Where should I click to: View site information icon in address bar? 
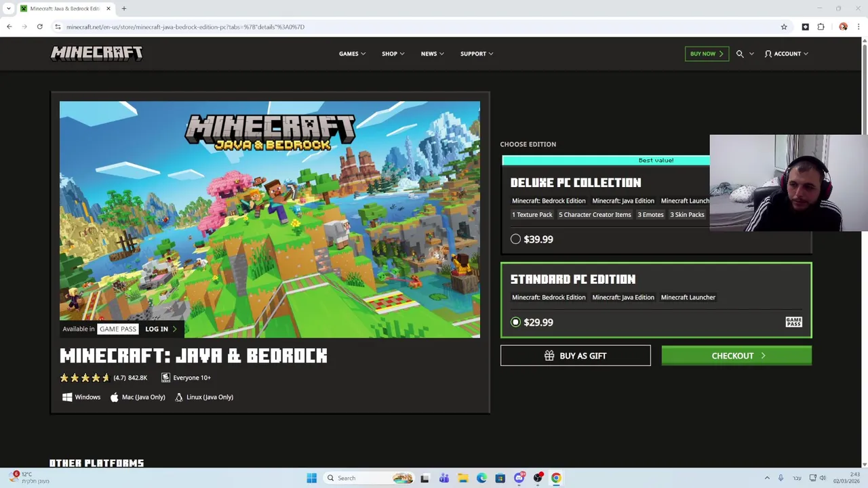(58, 27)
